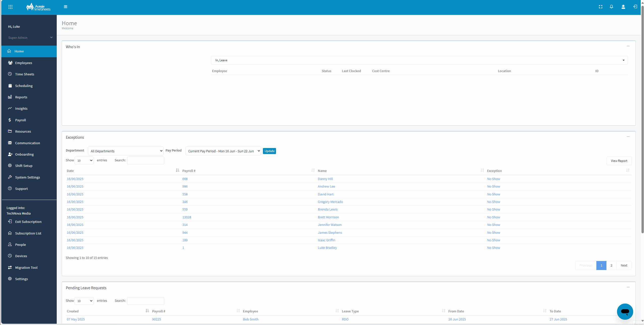644x325 pixels.
Task: Open the user account icon
Action: (623, 7)
